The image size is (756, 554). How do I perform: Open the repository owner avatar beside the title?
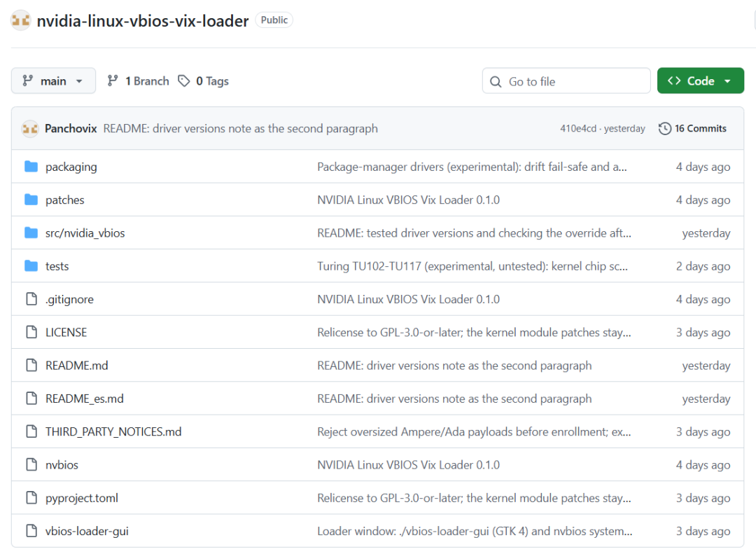[21, 20]
